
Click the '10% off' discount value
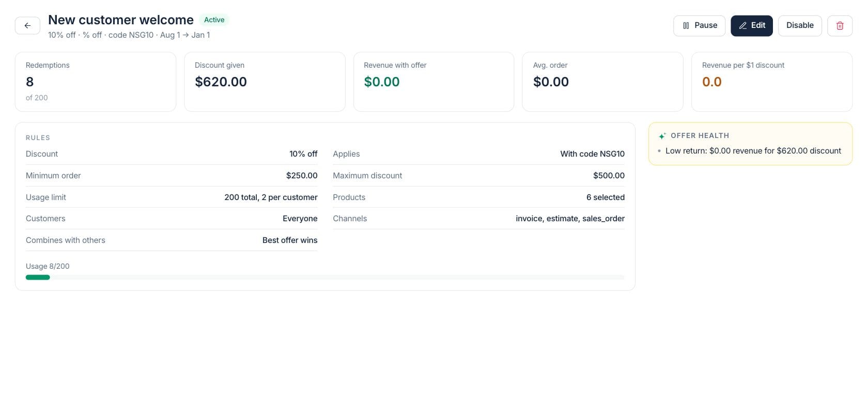(x=303, y=154)
